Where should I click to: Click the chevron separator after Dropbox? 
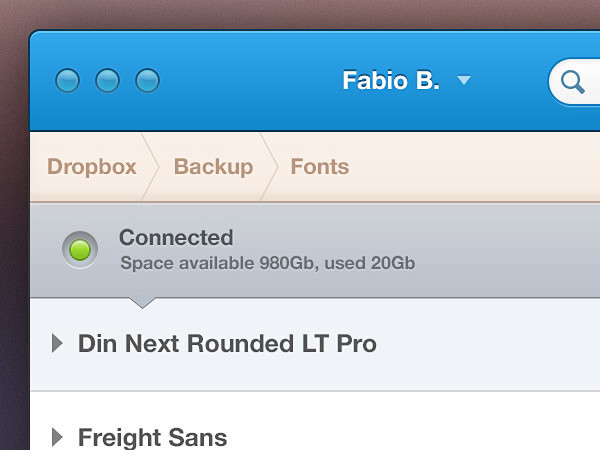[x=150, y=167]
